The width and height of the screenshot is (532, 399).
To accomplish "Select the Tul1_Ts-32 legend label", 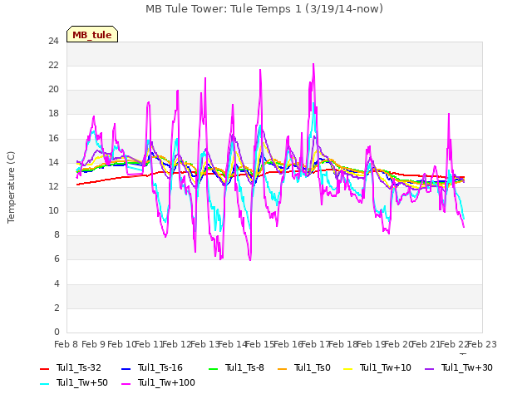I will pos(78,367).
